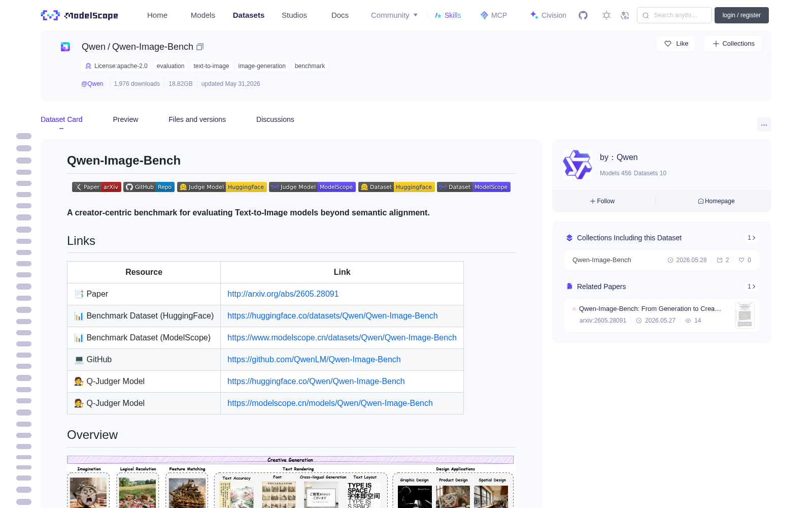Click the License:apache-2.0 tag
812x508 pixels.
click(116, 66)
